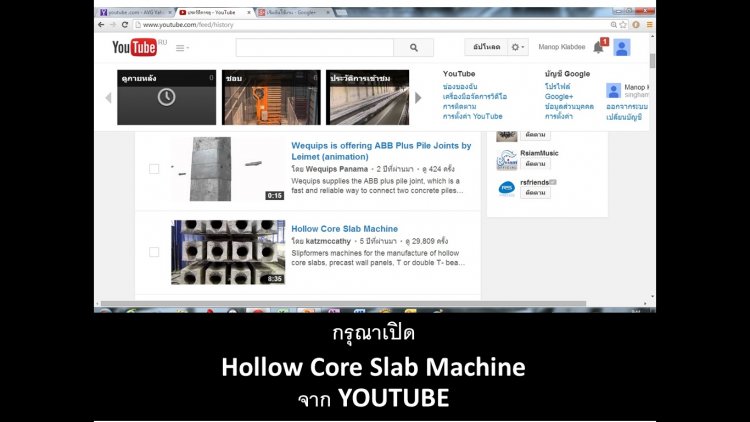
Task: Open the Wequips ABB Plus Pile Joints title
Action: coord(381,151)
